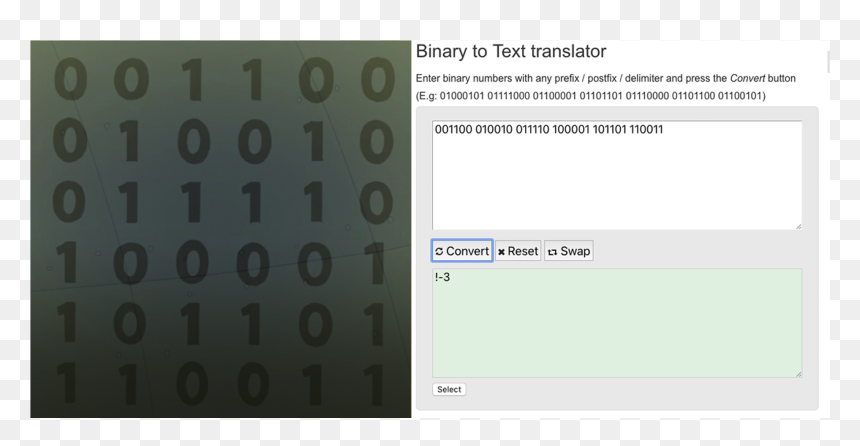Screen dimensions: 860x446
Task: Click the arrows icon on the Swap button
Action: 552,252
